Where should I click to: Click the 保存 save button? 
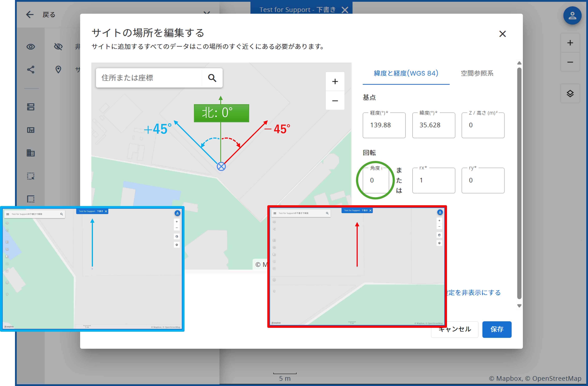pyautogui.click(x=497, y=330)
